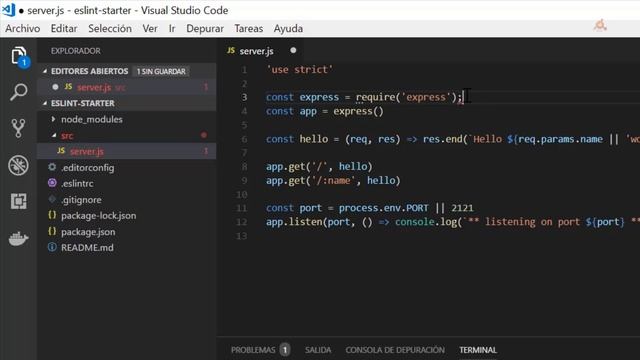This screenshot has width=640, height=360.
Task: Click the gear icon beside .editorconfig
Action: pos(52,167)
